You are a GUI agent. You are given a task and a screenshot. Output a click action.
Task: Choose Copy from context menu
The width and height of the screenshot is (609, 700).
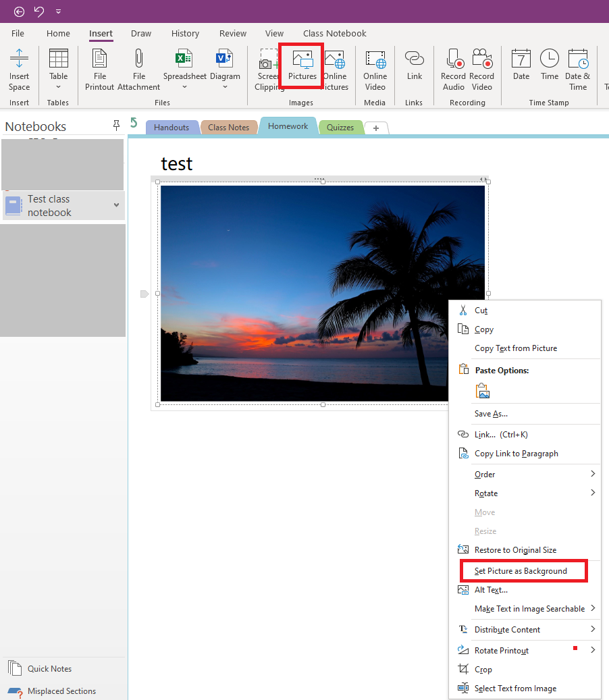click(525, 329)
